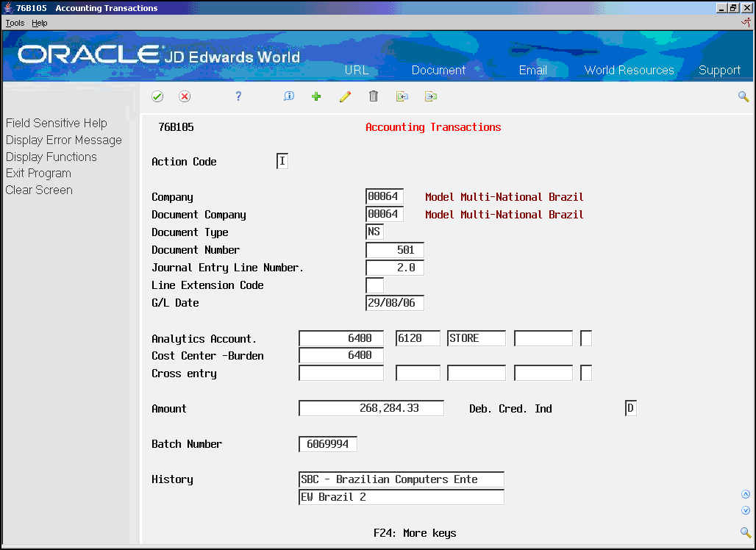Click the Action Code field
The image size is (756, 550).
(282, 161)
